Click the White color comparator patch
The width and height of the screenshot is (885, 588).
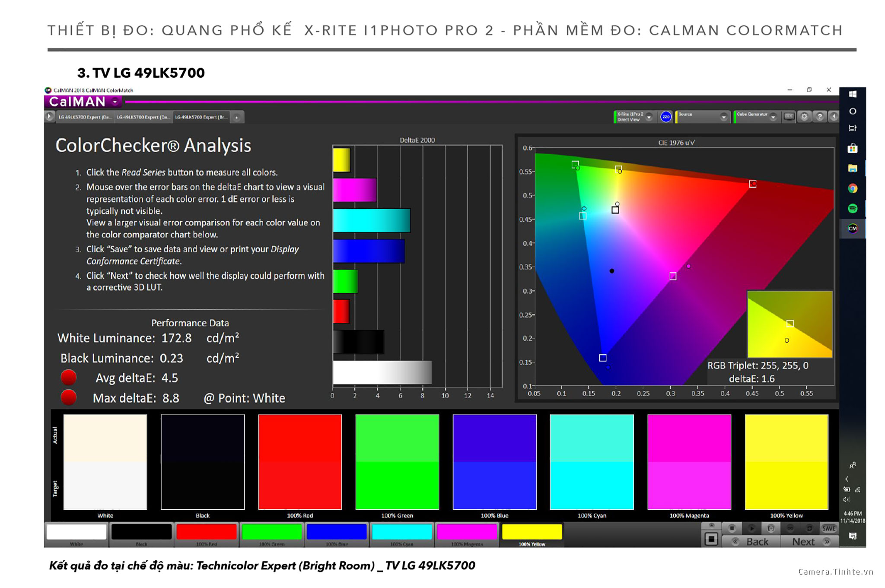tap(105, 462)
